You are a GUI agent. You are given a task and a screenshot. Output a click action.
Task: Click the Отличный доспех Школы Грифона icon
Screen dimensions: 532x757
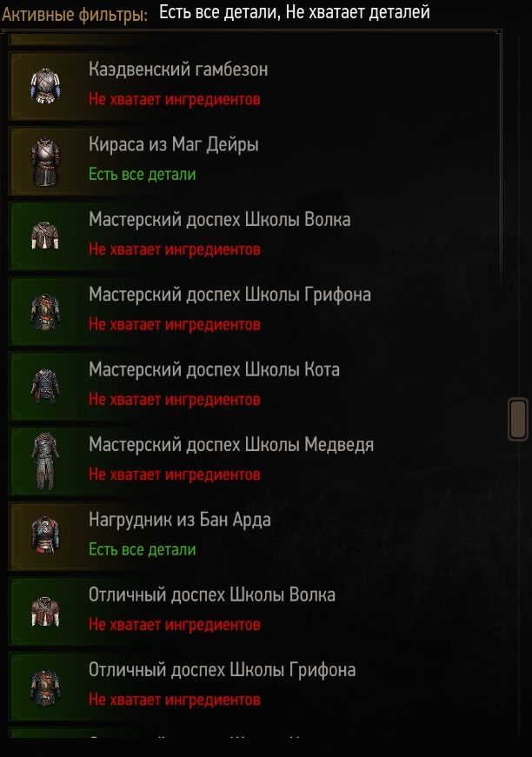pyautogui.click(x=45, y=686)
